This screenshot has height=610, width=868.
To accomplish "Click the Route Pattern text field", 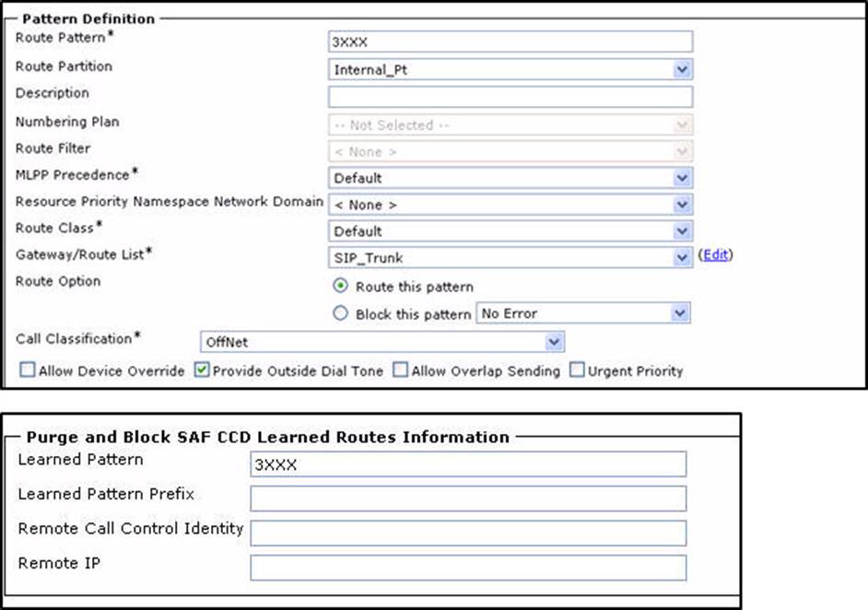I will [510, 41].
